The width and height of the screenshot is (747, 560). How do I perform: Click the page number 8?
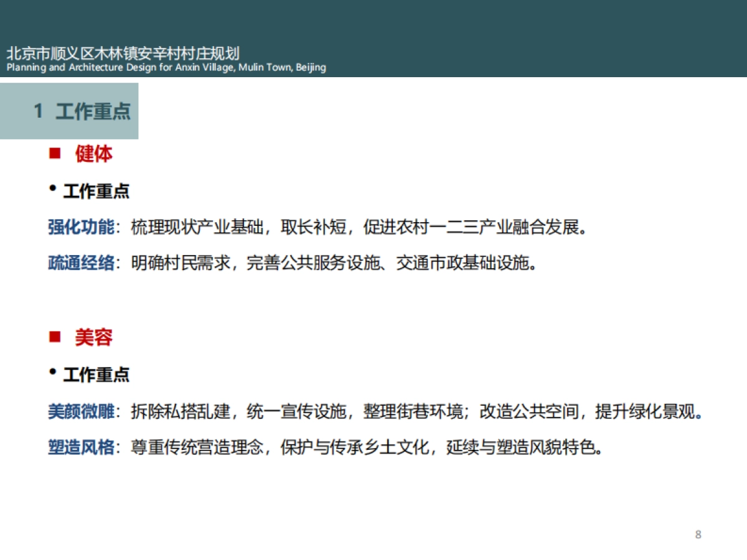698,534
